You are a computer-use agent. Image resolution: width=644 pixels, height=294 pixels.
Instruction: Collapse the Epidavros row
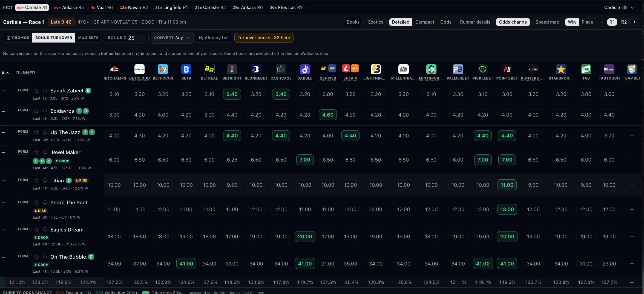(3, 111)
